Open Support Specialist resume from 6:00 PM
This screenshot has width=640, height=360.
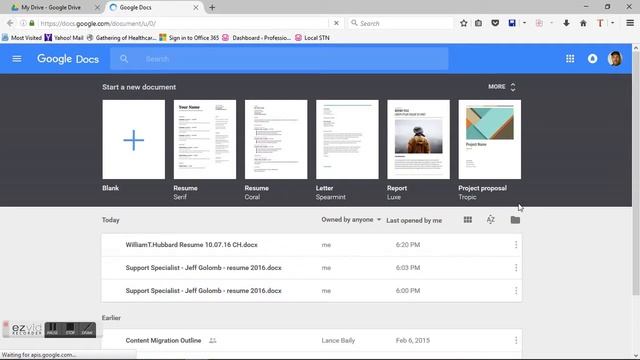(204, 291)
